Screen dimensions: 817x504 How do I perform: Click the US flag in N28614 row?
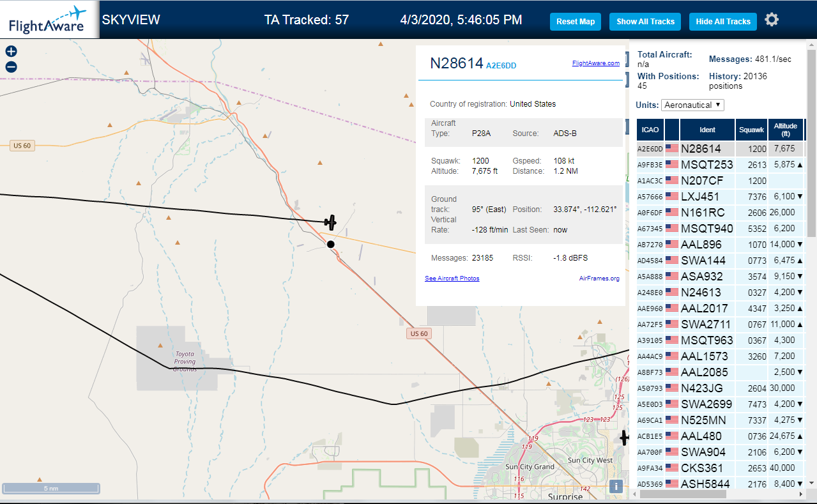[672, 149]
